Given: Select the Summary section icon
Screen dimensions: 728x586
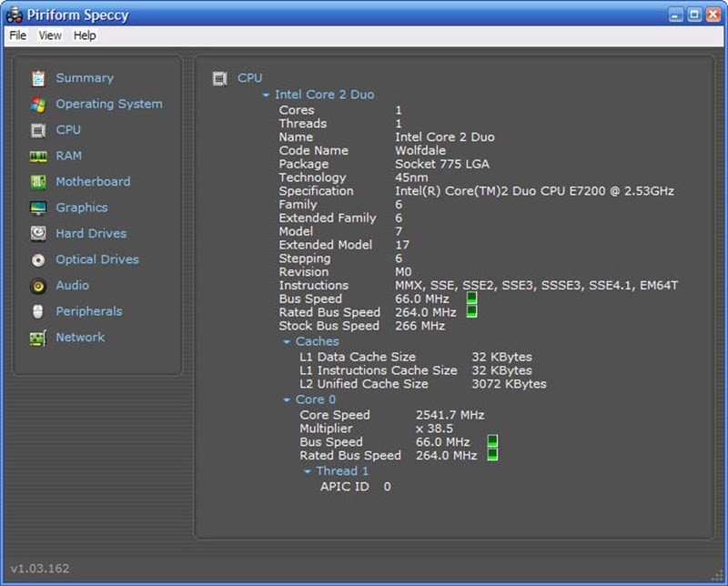Looking at the screenshot, I should click(x=37, y=77).
